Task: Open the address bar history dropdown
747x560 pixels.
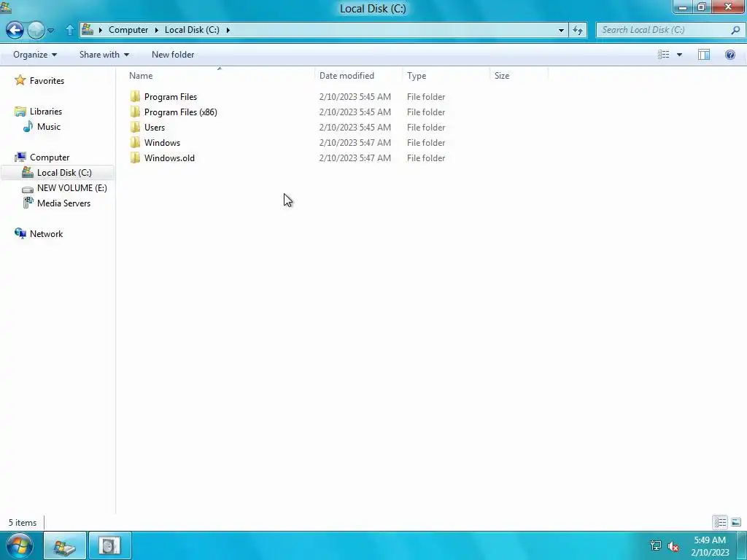Action: (561, 30)
